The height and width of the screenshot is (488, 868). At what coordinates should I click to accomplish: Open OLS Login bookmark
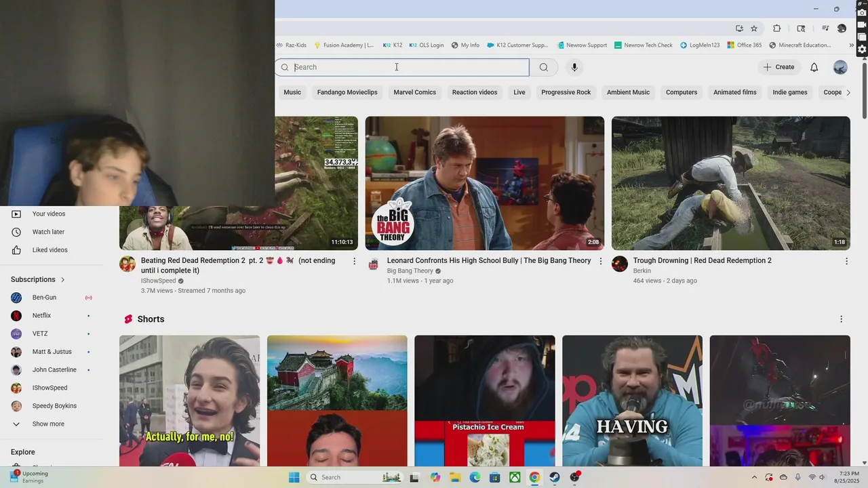point(426,45)
